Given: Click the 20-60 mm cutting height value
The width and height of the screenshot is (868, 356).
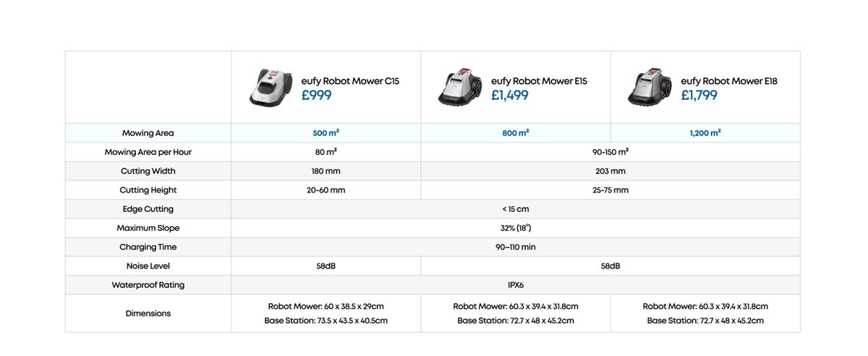Looking at the screenshot, I should (326, 190).
